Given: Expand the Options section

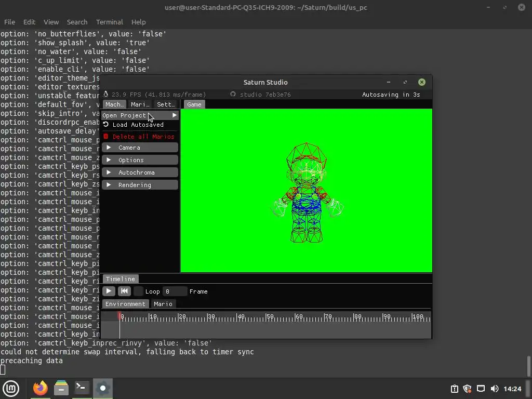Looking at the screenshot, I should (140, 160).
